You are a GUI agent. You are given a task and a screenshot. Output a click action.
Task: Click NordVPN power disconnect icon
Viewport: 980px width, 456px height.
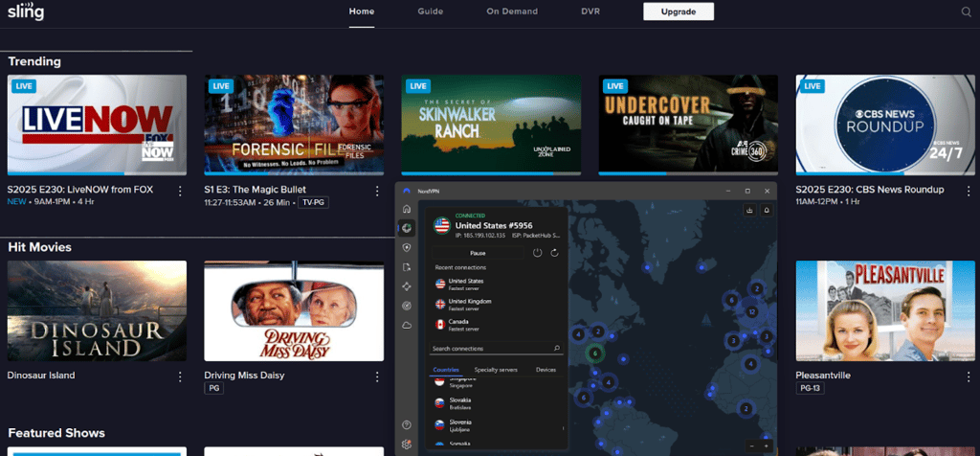coord(538,253)
